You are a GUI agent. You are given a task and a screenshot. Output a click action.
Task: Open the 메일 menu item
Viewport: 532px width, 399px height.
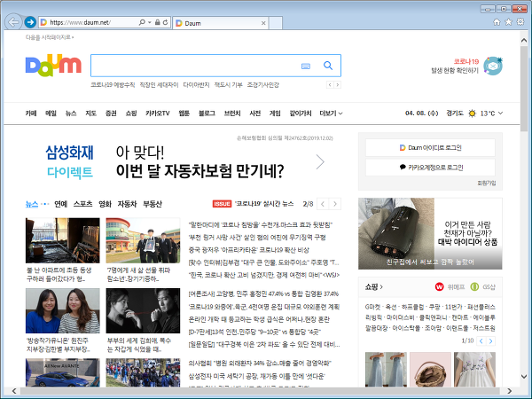[51, 113]
